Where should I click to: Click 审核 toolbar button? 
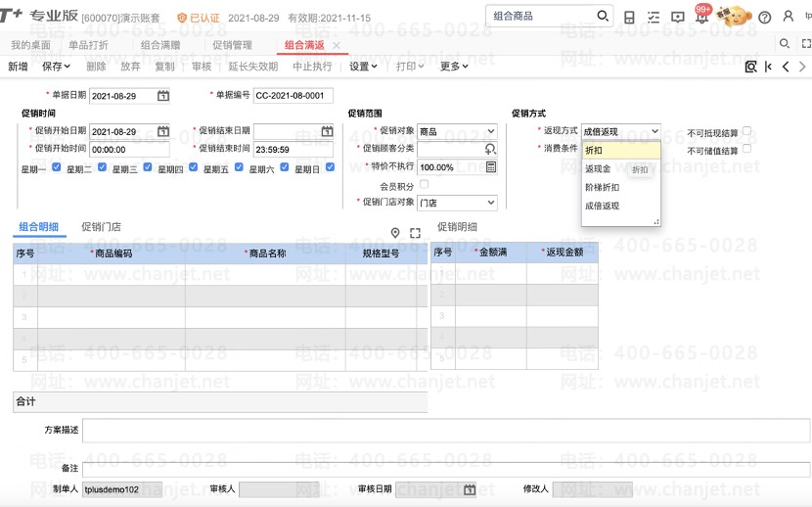[202, 67]
